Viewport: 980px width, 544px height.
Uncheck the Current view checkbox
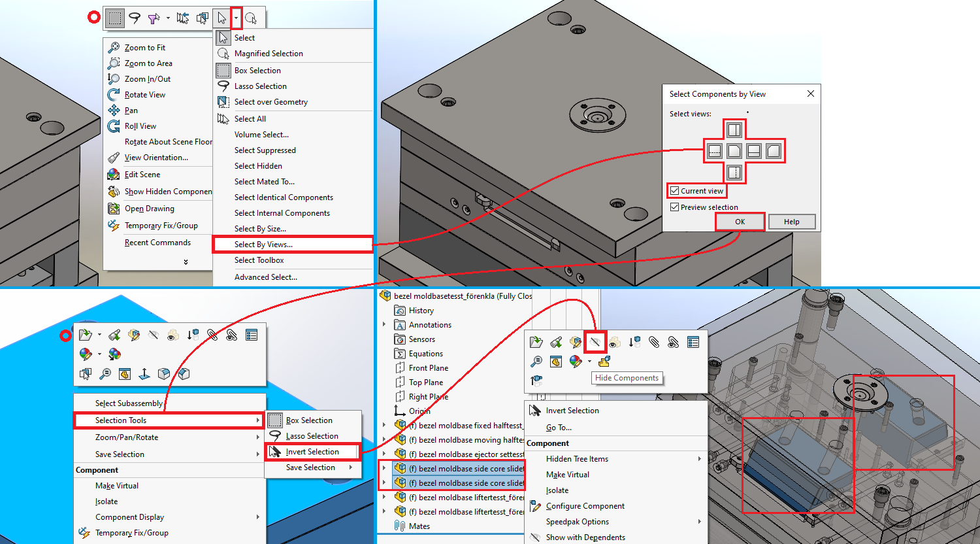(x=675, y=191)
